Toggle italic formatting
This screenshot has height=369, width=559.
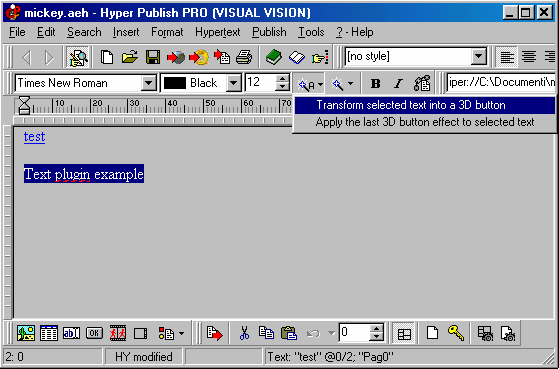(398, 84)
